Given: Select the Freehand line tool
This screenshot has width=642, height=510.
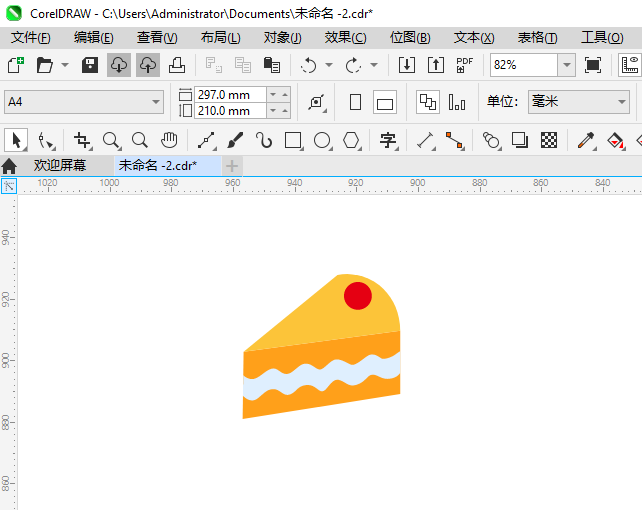Looking at the screenshot, I should tap(206, 140).
